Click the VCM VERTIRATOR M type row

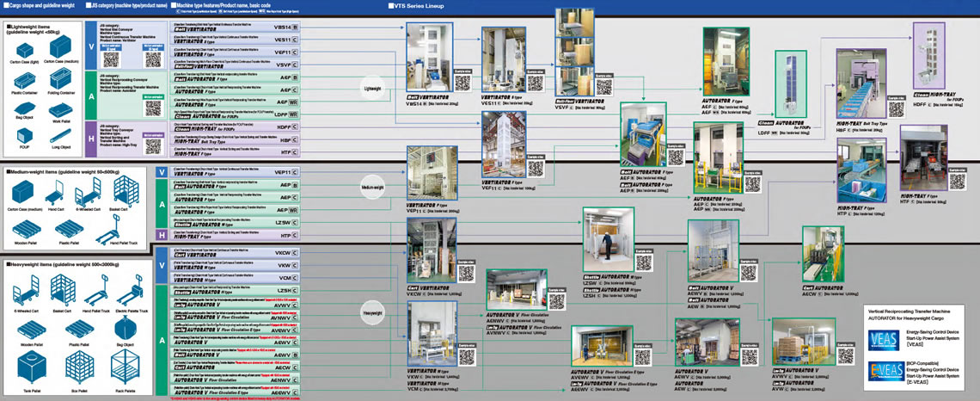(236, 278)
